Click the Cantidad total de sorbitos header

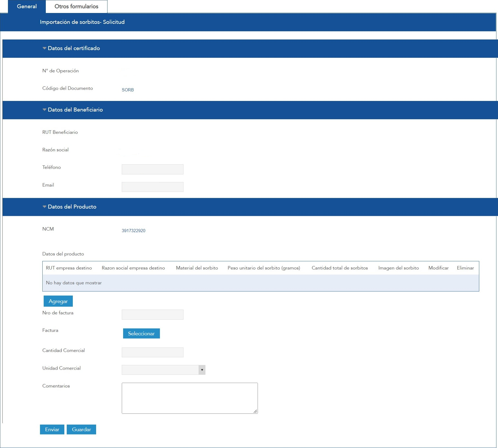(x=340, y=268)
